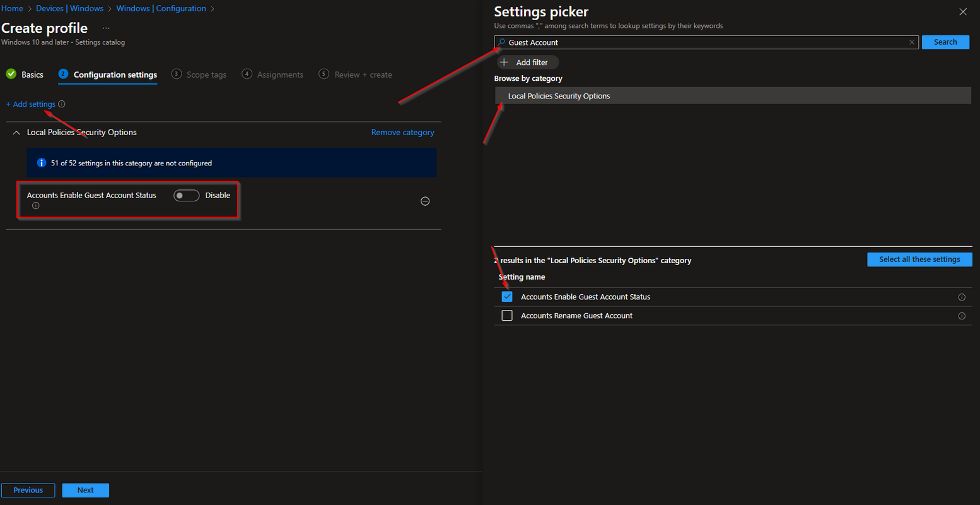The height and width of the screenshot is (505, 980).
Task: Check the Accounts Rename Guest Account checkbox
Action: point(507,316)
